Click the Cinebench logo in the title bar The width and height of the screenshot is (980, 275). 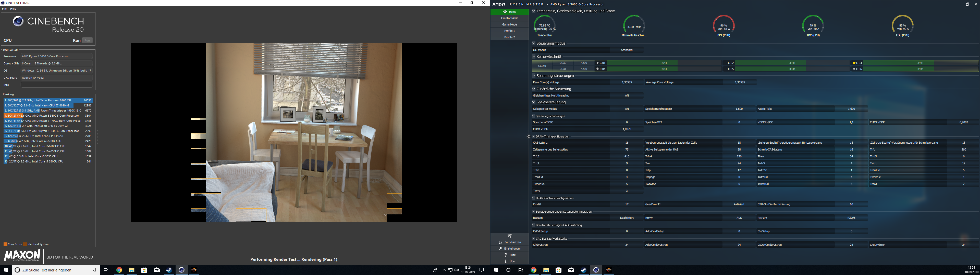(3, 2)
